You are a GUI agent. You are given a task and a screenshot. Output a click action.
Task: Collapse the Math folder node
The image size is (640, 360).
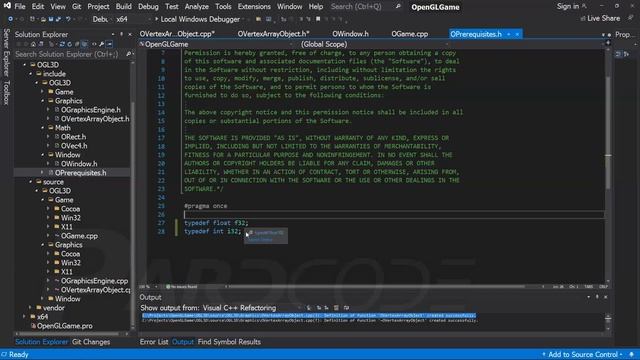(42, 128)
